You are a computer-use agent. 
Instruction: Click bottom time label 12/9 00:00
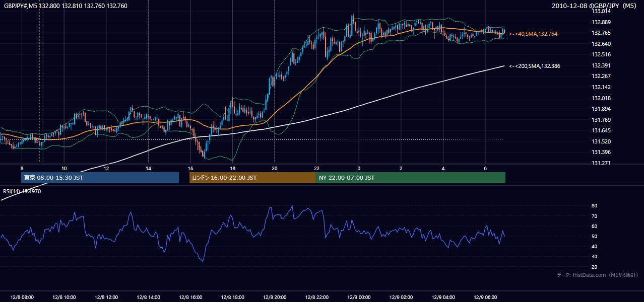(359, 297)
